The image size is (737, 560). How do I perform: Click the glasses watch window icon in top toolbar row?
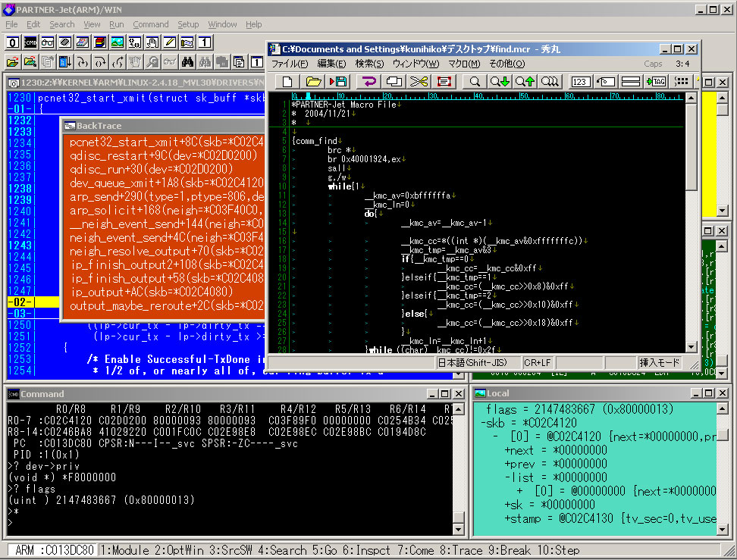tap(48, 42)
